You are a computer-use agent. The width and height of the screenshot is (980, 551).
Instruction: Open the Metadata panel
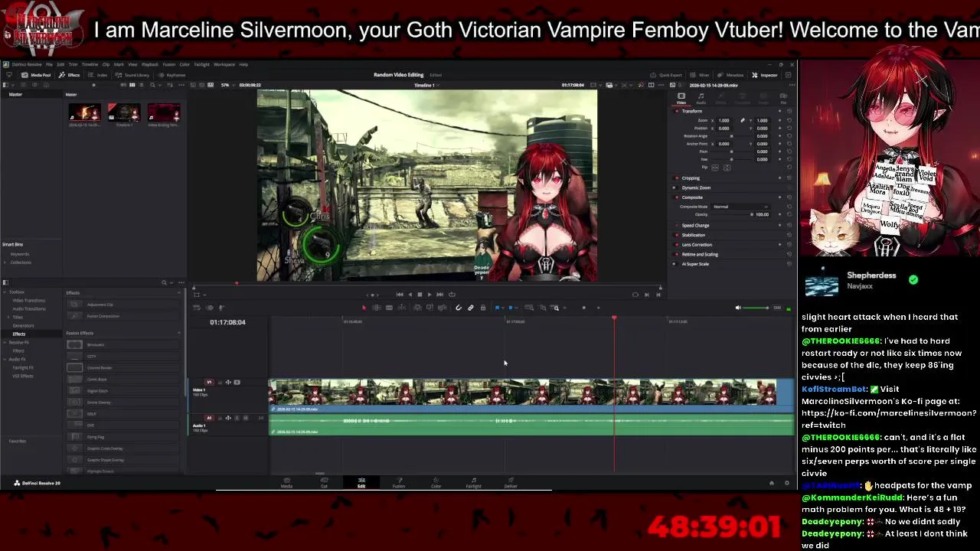tap(730, 75)
